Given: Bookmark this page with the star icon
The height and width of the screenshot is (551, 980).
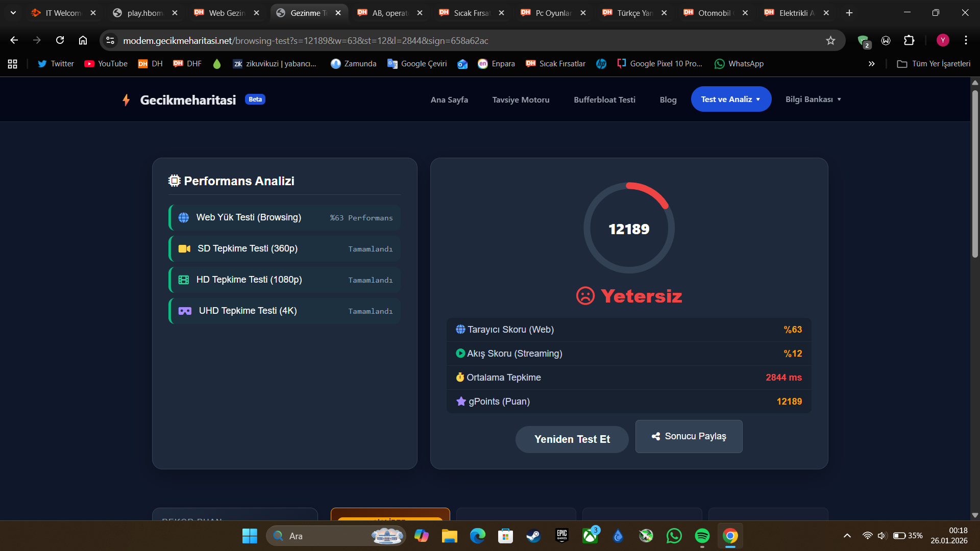Looking at the screenshot, I should pos(830,41).
